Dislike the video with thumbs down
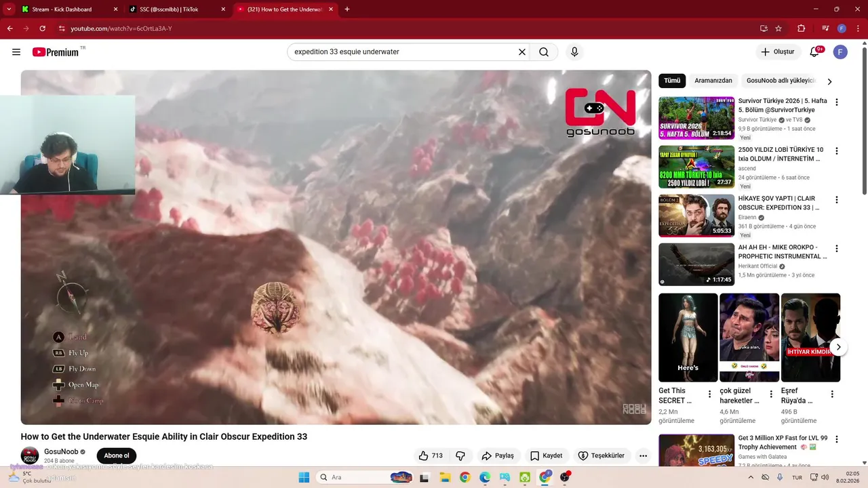Screen dimensions: 868x488 [x=460, y=455]
